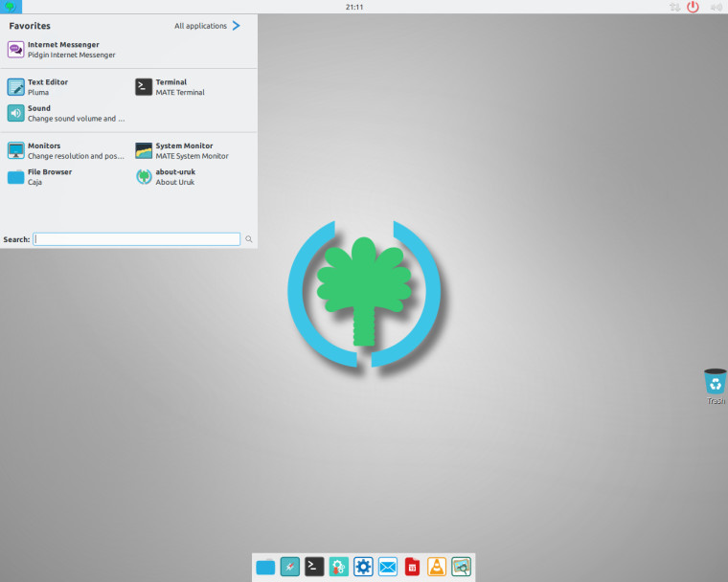Open the blue gear settings dock icon
Screen dimensions: 728x582
coord(363,567)
